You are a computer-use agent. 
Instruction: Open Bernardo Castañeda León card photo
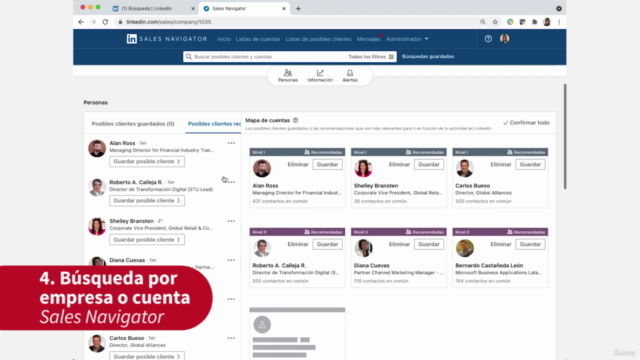pos(464,248)
